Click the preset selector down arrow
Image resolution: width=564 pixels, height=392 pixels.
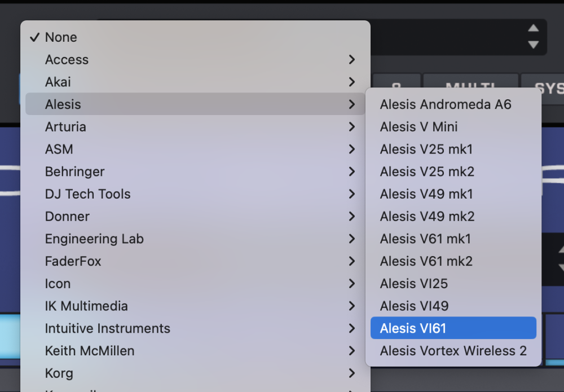click(x=533, y=45)
